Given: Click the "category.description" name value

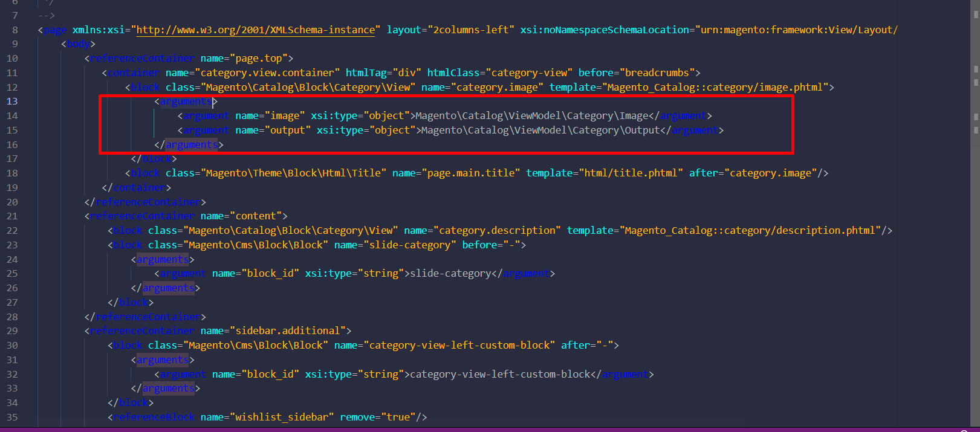Looking at the screenshot, I should click(497, 231).
